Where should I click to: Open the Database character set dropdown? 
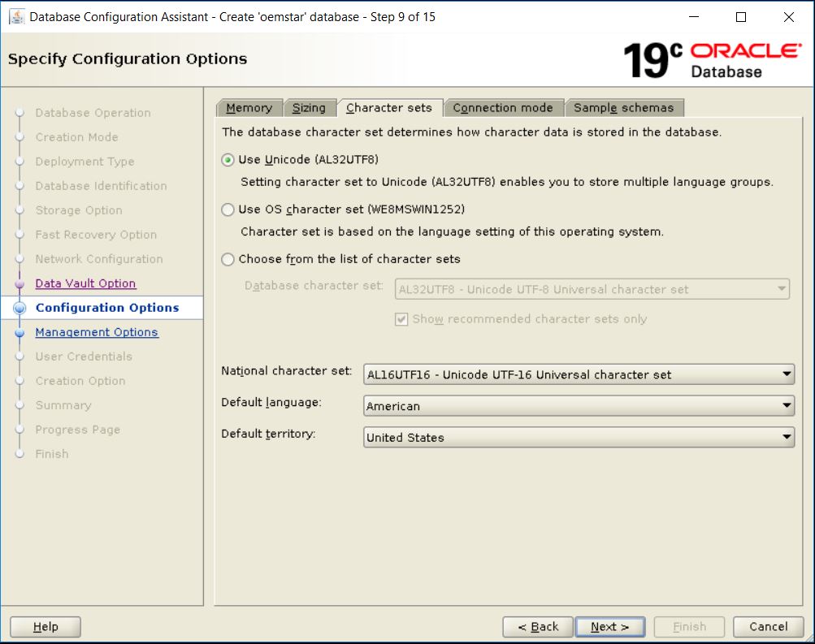tap(592, 289)
